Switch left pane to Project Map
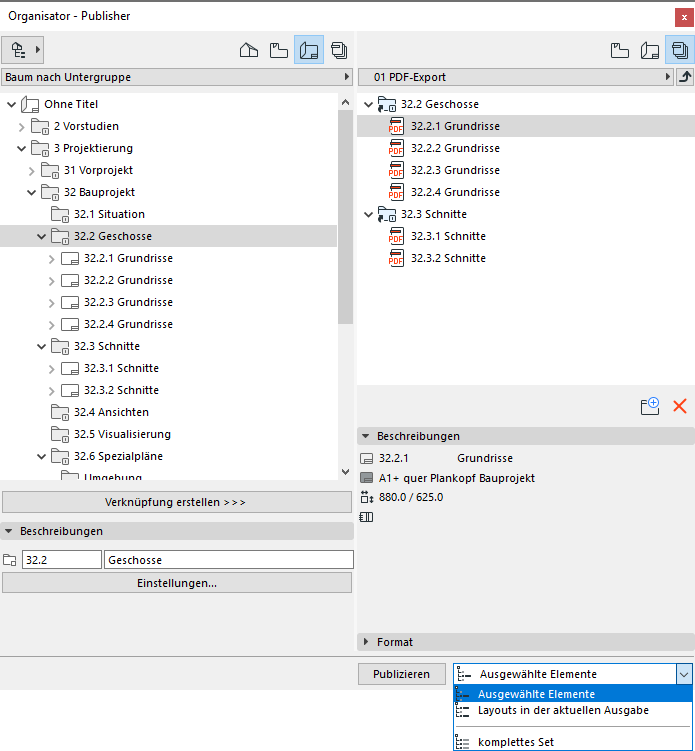This screenshot has width=695, height=751. click(x=249, y=50)
